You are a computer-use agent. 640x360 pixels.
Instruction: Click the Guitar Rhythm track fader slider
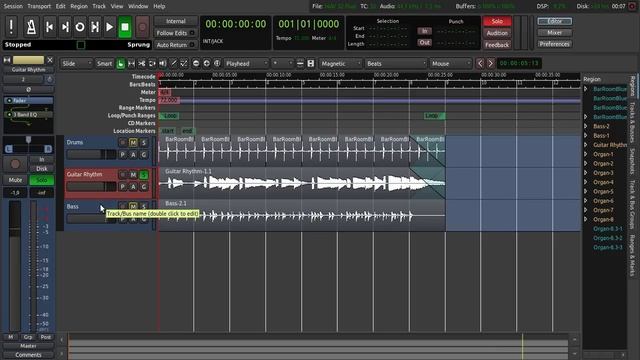91,187
